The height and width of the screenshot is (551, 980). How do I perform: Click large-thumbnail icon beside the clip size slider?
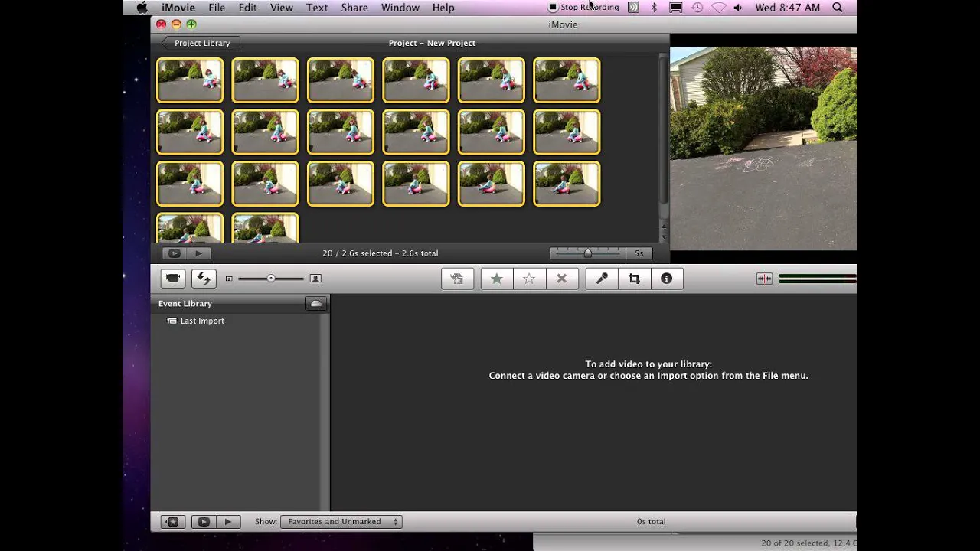point(315,279)
